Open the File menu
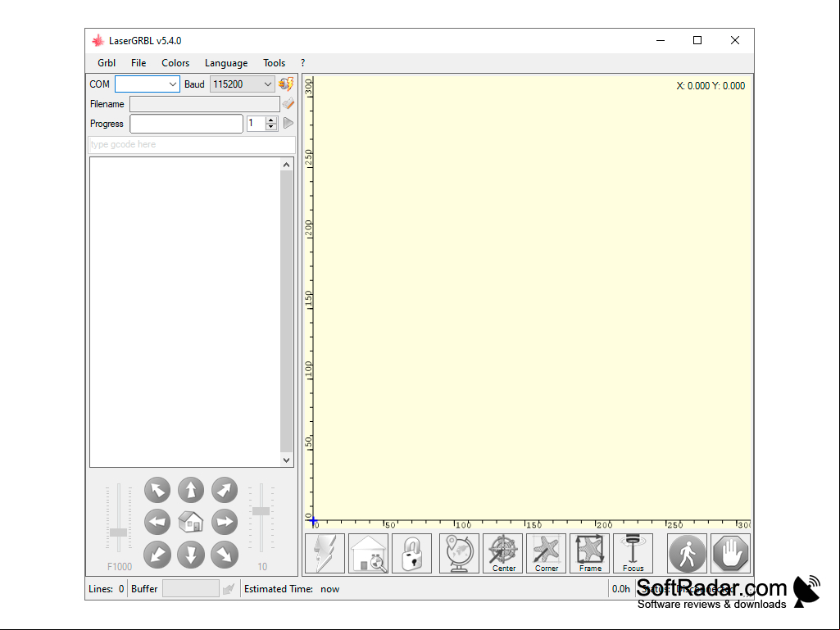 [x=138, y=63]
